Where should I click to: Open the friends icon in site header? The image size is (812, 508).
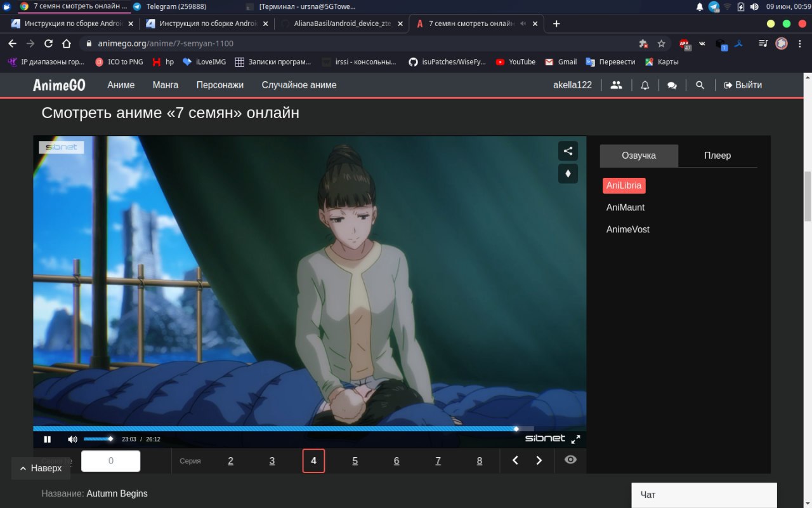[x=616, y=85]
